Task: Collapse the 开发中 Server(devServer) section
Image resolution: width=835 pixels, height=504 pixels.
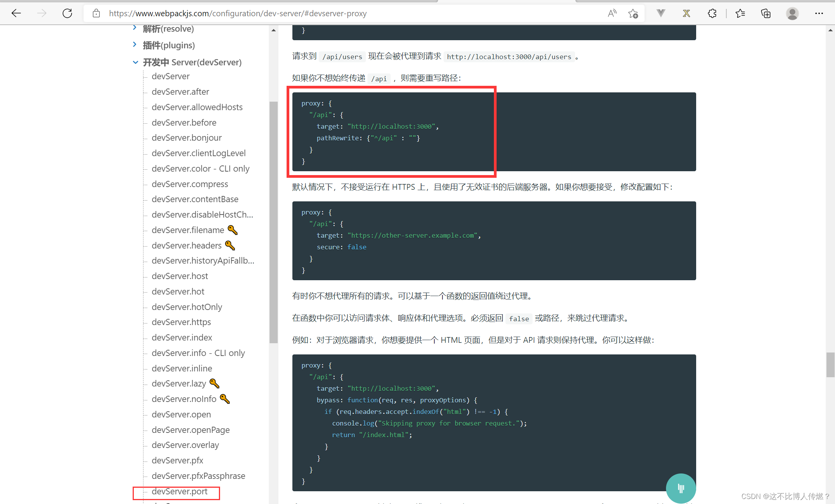Action: pyautogui.click(x=135, y=62)
